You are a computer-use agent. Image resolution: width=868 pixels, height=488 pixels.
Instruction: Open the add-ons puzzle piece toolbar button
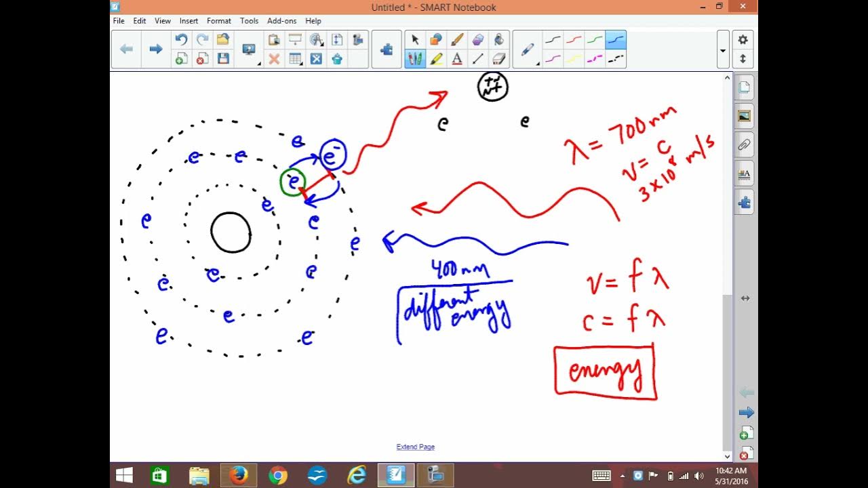click(387, 49)
